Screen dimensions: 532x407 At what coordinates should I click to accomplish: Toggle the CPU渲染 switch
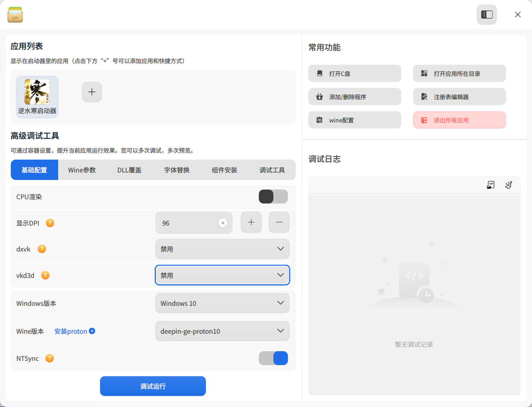(x=273, y=197)
